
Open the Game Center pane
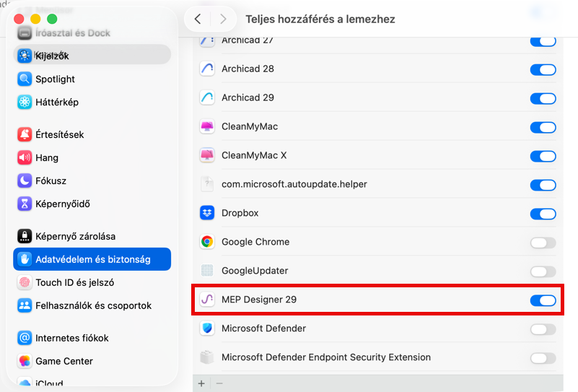[92, 361]
